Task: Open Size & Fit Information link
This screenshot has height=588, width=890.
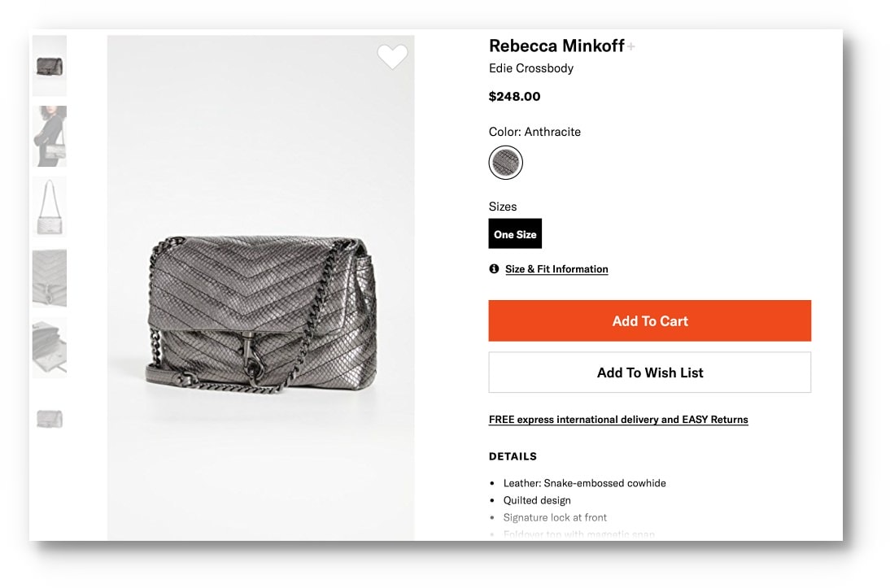Action: tap(556, 269)
